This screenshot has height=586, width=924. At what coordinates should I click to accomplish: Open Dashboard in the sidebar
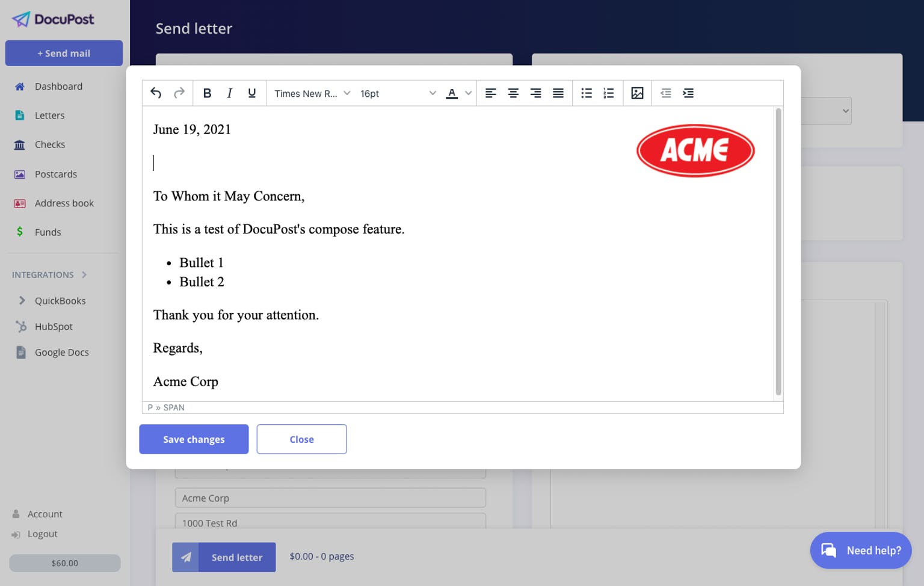(58, 86)
